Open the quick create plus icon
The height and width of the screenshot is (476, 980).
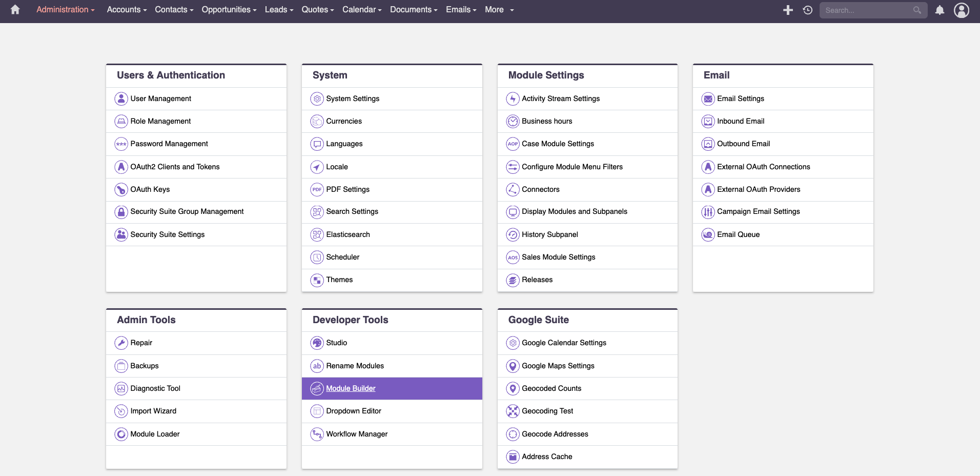(x=788, y=10)
